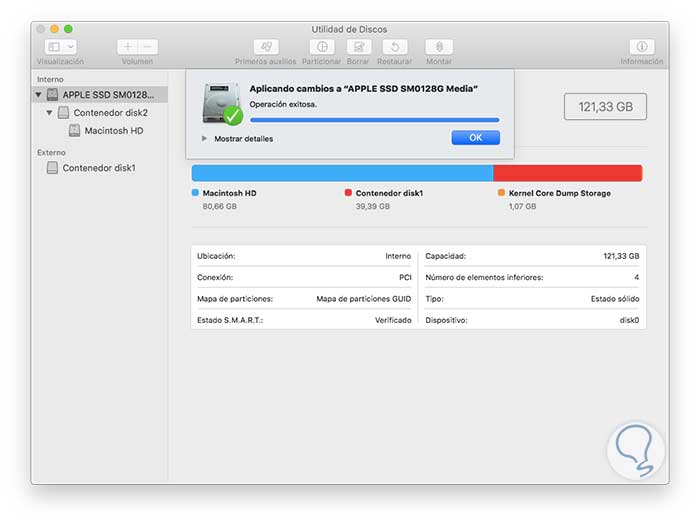Click the 80,66 GB size value
Image resolution: width=700 pixels, height=525 pixels.
pos(220,206)
